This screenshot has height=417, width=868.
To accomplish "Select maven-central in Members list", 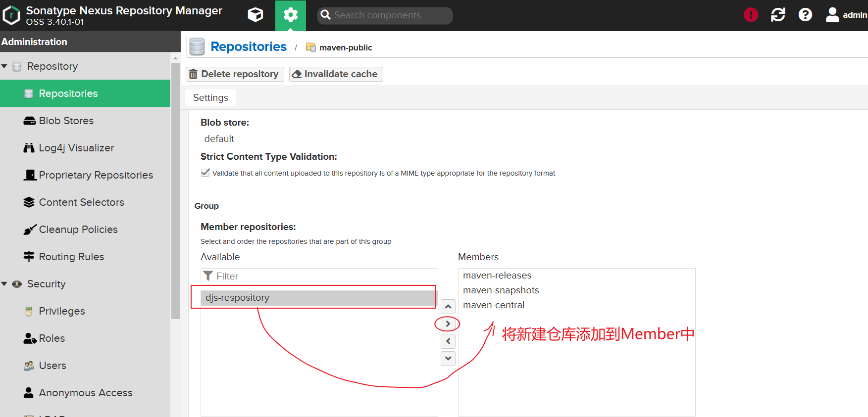I will [x=576, y=305].
